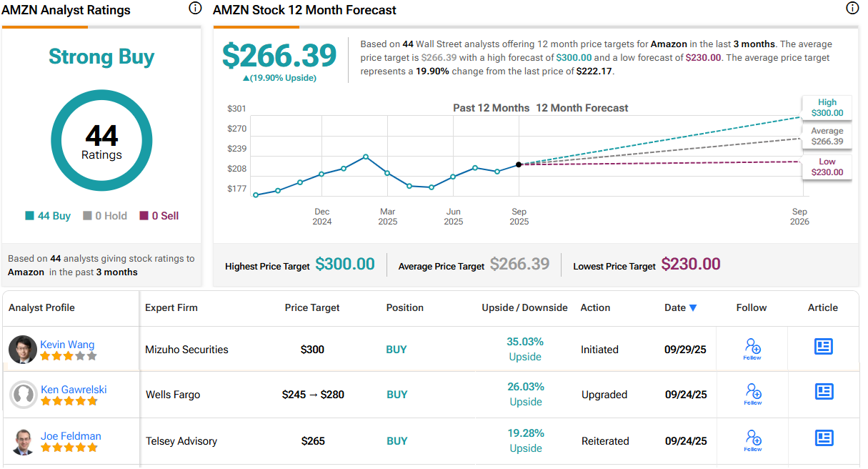The width and height of the screenshot is (868, 469).
Task: Follow analyst Kevin Wang
Action: pos(752,349)
